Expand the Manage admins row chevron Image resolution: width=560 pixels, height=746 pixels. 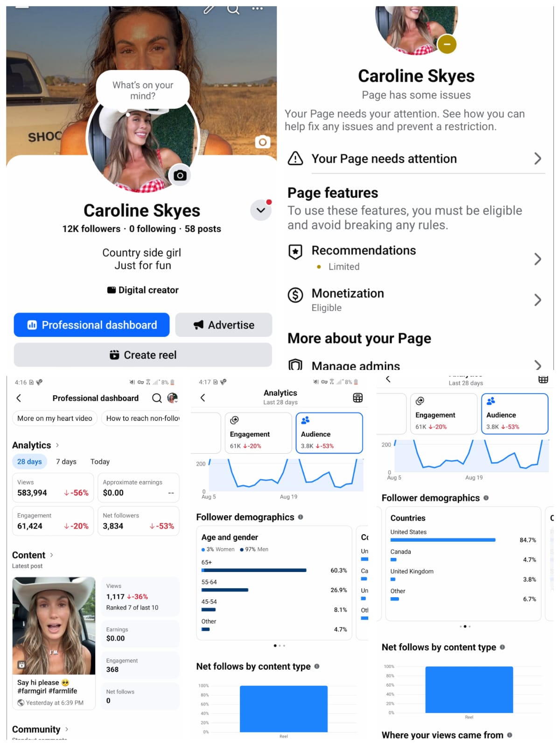coord(538,365)
